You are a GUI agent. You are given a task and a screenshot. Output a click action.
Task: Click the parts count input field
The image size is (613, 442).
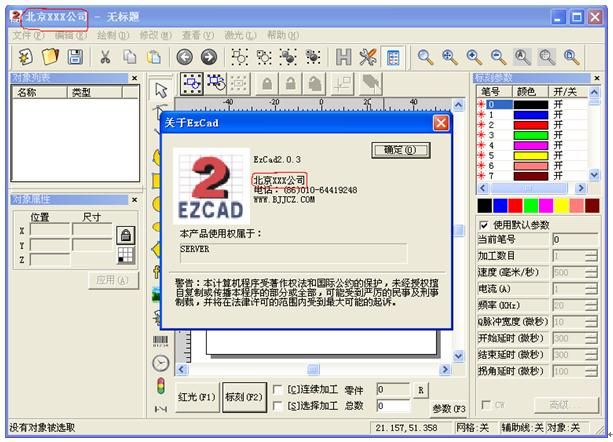pos(393,390)
